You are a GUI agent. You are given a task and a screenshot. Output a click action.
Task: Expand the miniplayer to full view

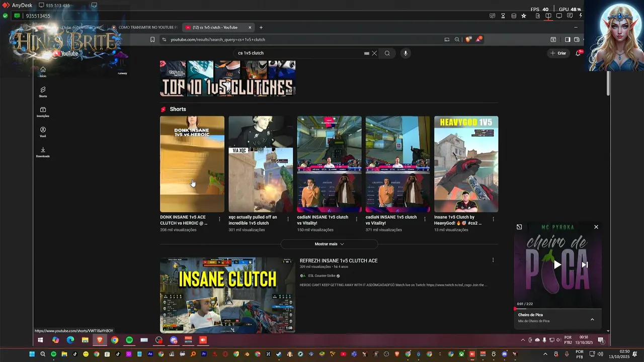click(x=519, y=227)
